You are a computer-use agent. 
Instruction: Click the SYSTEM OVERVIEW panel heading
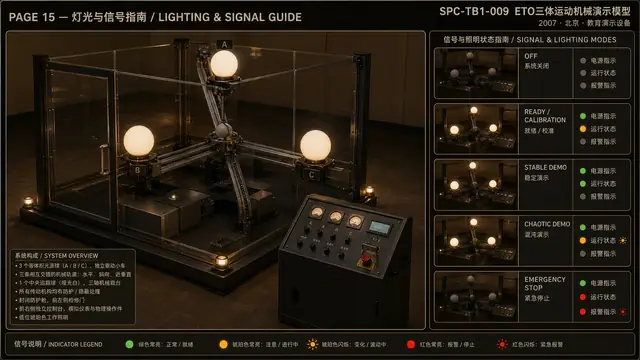(x=57, y=256)
